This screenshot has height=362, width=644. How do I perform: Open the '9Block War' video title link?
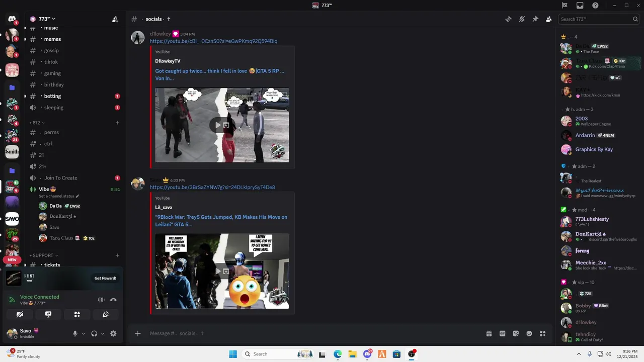coord(221,221)
